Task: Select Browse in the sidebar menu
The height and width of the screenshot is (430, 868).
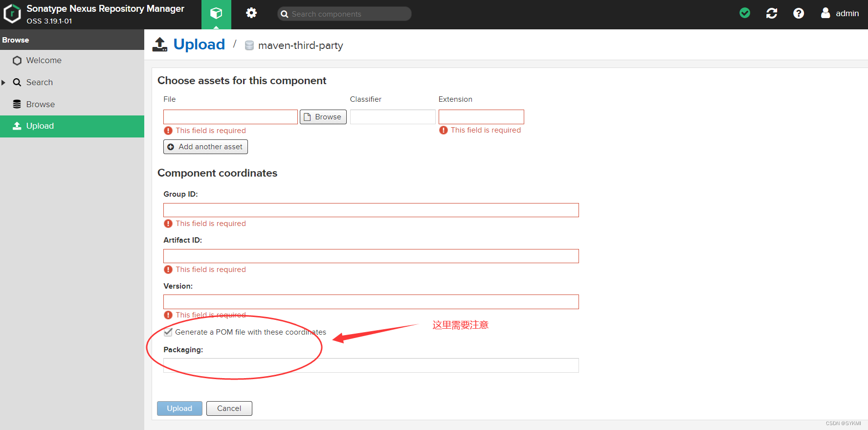Action: pyautogui.click(x=72, y=104)
